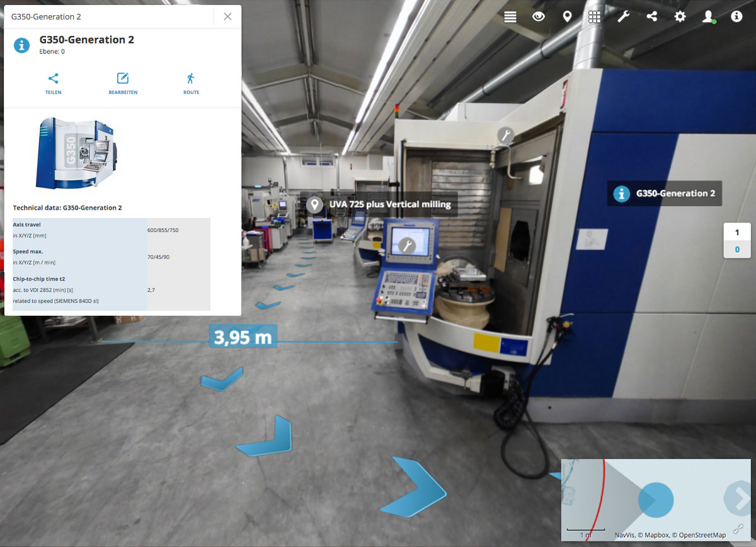This screenshot has width=756, height=547.
Task: Click BEARBEITEN edit button in panel
Action: [x=123, y=83]
